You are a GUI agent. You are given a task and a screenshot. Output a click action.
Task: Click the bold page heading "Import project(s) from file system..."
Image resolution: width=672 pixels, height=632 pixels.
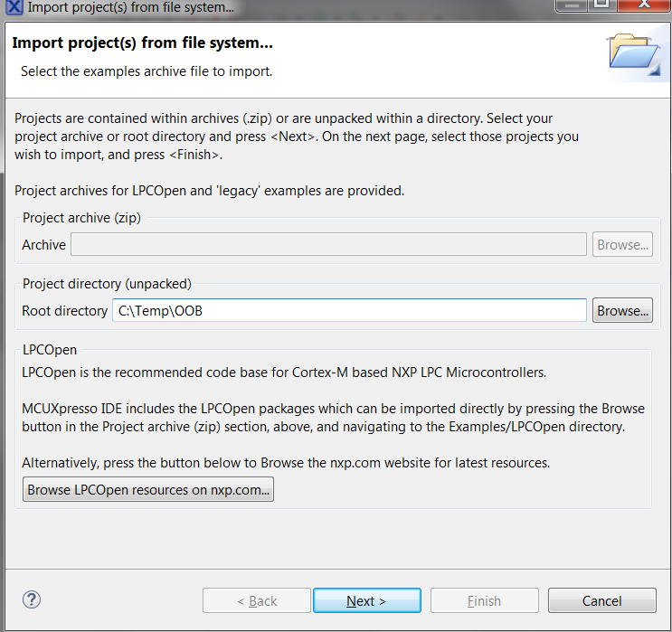pos(143,43)
